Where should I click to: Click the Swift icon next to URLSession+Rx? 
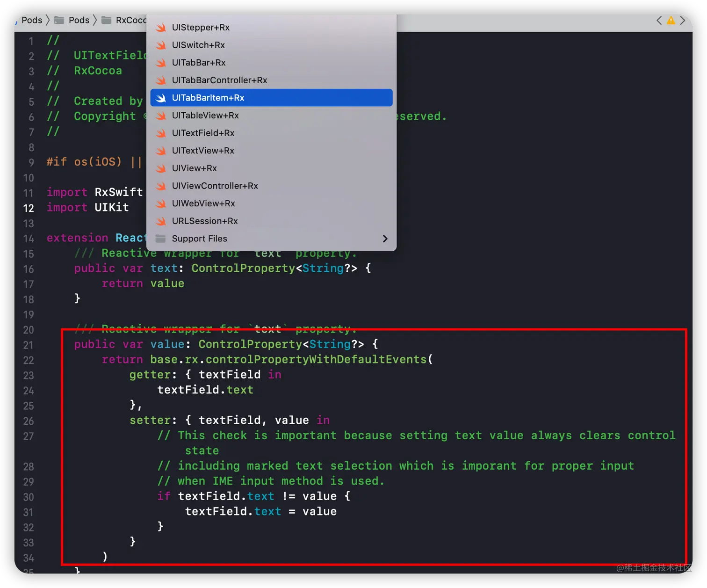pos(161,221)
